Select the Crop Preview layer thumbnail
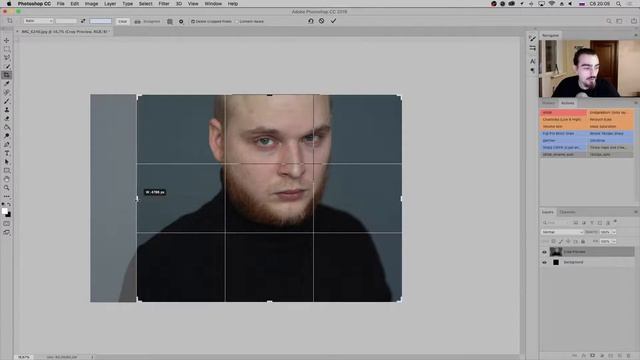 [x=556, y=252]
